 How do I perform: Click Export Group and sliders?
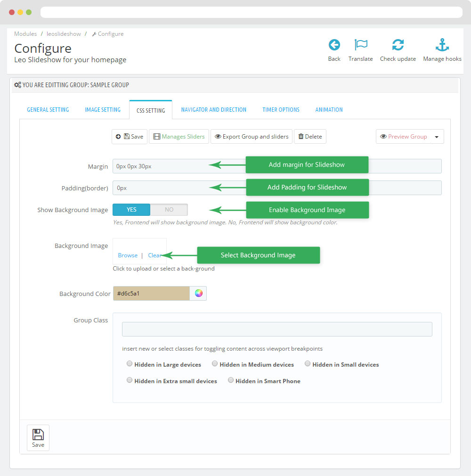[x=252, y=137]
